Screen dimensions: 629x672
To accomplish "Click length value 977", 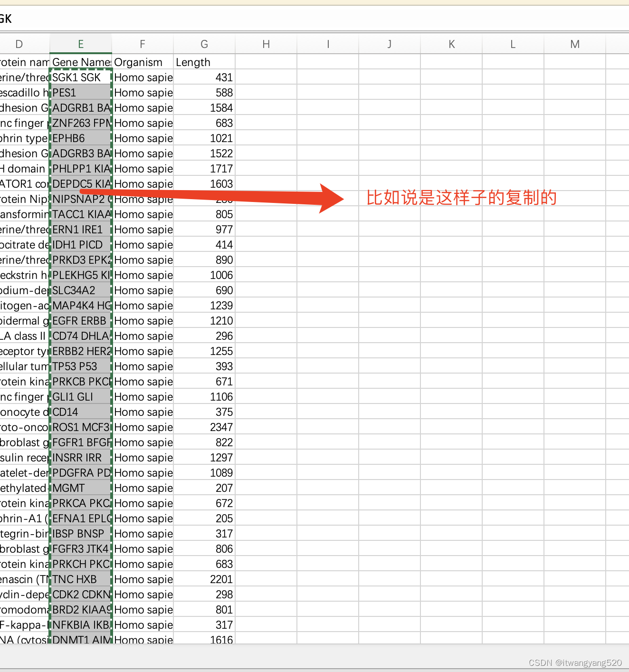I will pyautogui.click(x=204, y=229).
